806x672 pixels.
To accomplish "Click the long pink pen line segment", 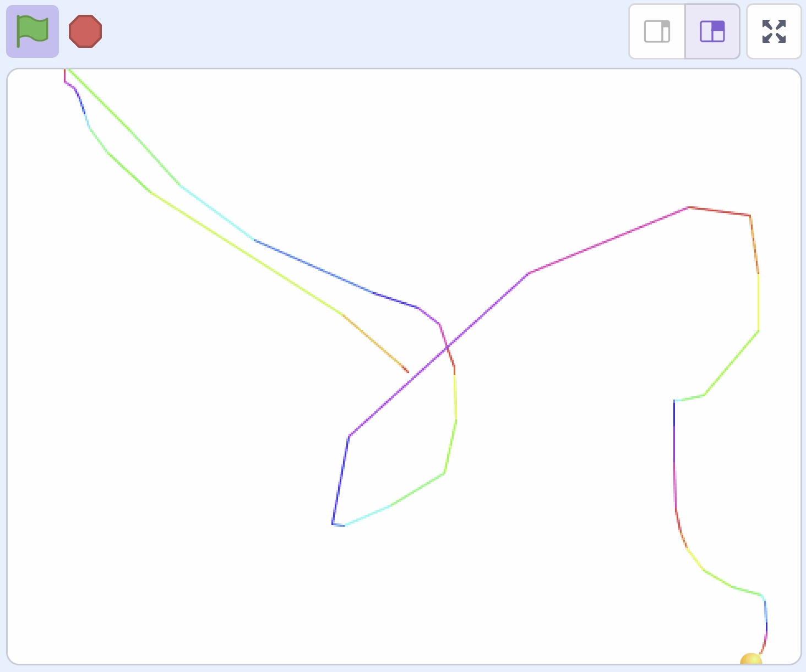I will [608, 240].
